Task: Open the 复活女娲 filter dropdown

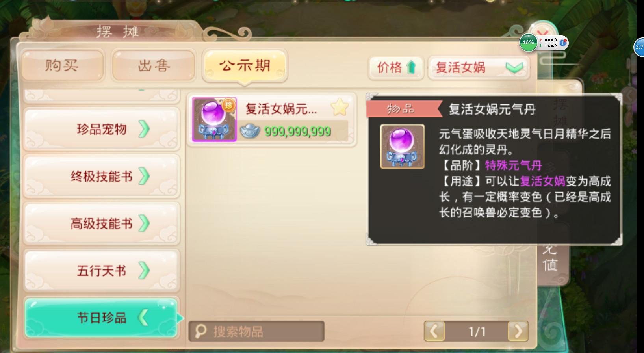Action: [x=479, y=67]
